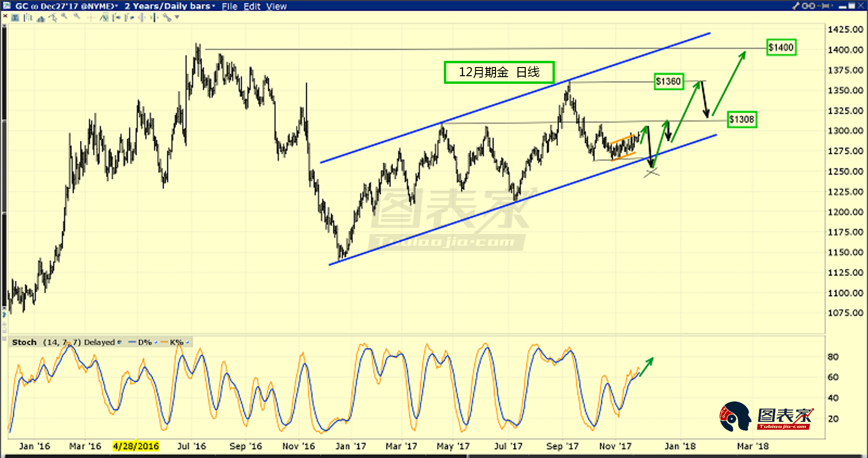
Task: Click the stochastic 20 level axis label
Action: 833,419
